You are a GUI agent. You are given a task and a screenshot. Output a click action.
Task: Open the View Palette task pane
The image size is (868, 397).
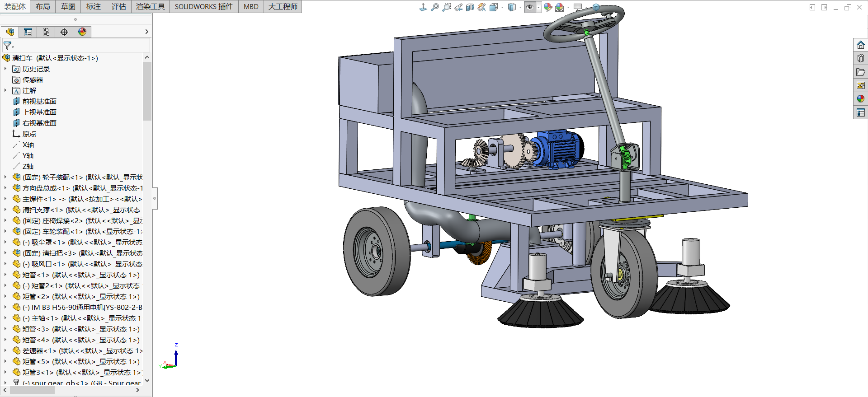coord(861,85)
